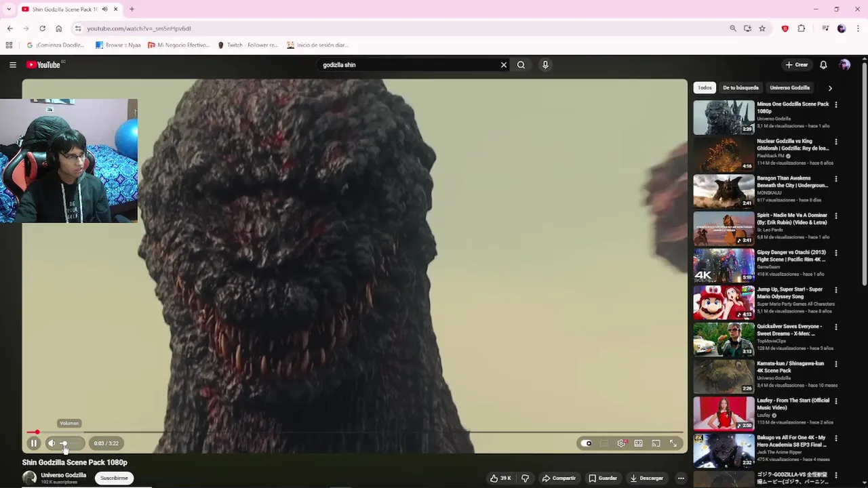Adjust the volume slider handle
Screen dimensions: 868x488
pyautogui.click(x=64, y=443)
